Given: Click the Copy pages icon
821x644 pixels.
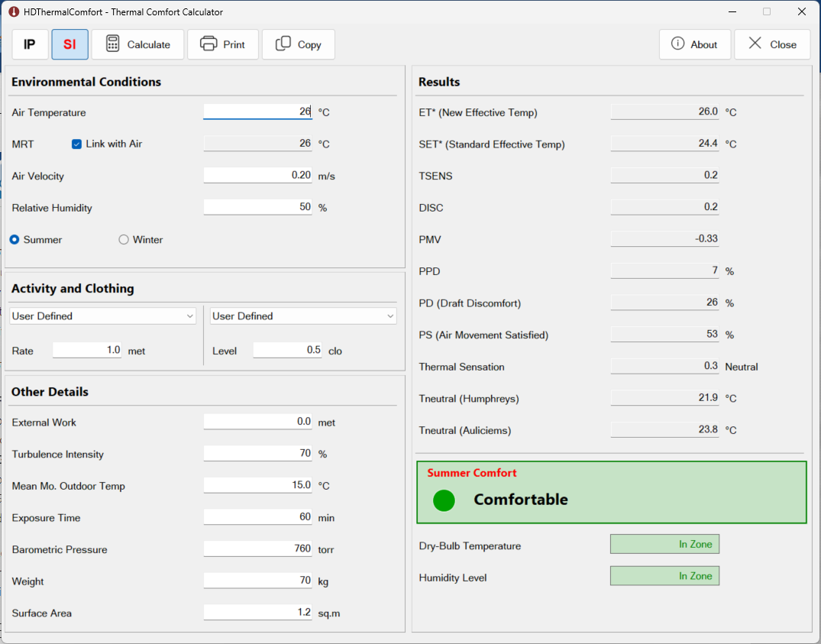Looking at the screenshot, I should [x=283, y=44].
